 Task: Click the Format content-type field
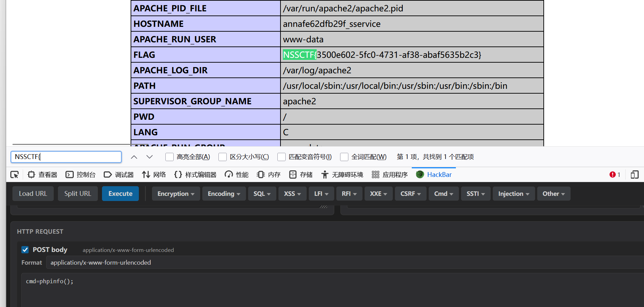[345, 263]
